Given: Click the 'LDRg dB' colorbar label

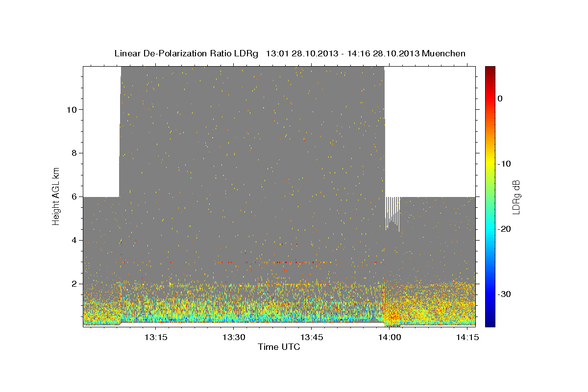Looking at the screenshot, I should (x=515, y=196).
